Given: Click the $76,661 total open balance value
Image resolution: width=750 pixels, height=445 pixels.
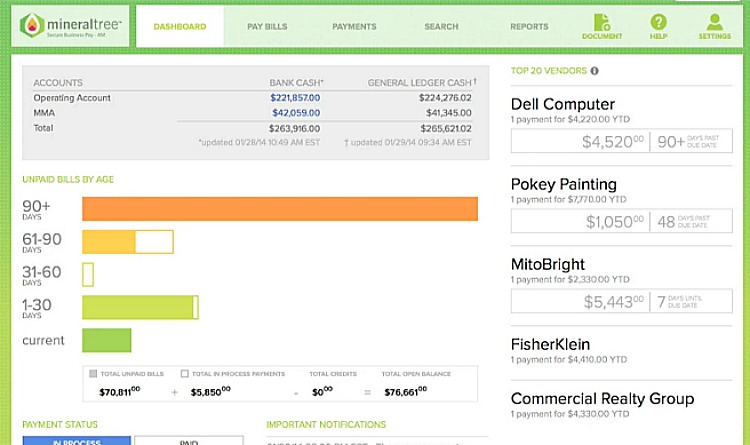Looking at the screenshot, I should [406, 392].
